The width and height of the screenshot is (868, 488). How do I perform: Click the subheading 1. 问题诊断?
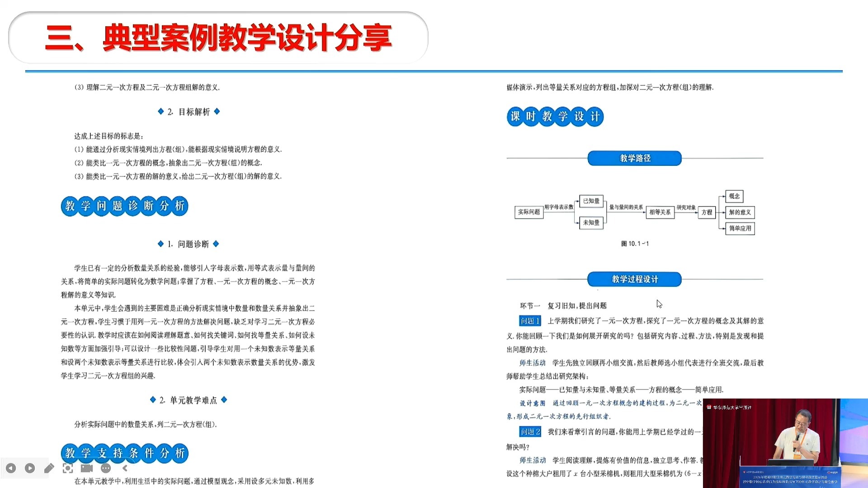coord(188,244)
